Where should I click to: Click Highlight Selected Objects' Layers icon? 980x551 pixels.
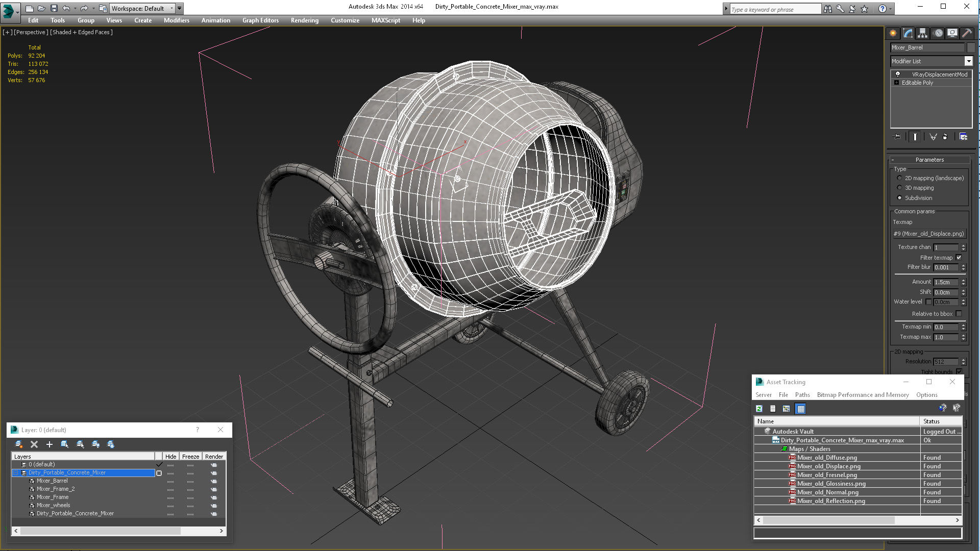tap(80, 444)
